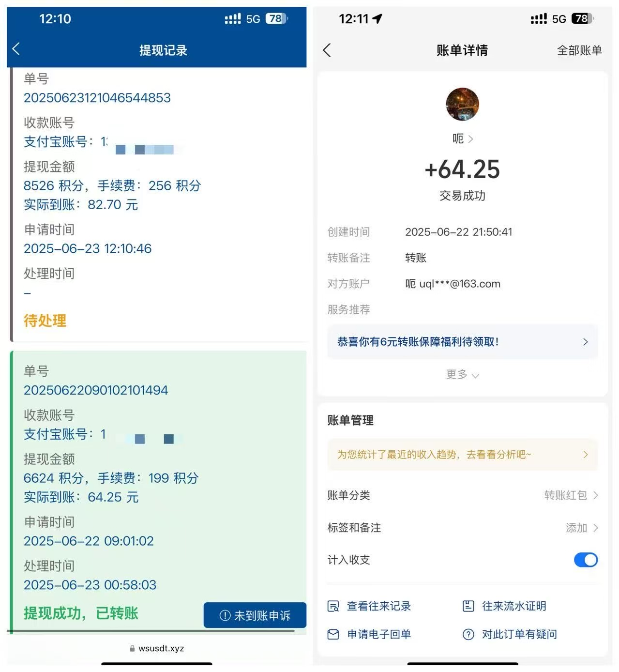The height and width of the screenshot is (672, 619).
Task: Tap right phone home indicator bar
Action: point(463,664)
